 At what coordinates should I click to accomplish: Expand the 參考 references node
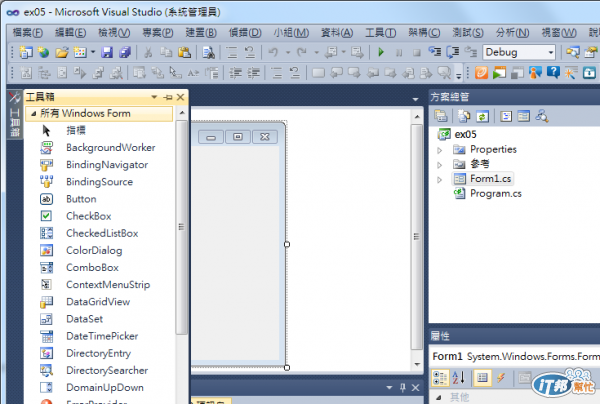pos(440,165)
